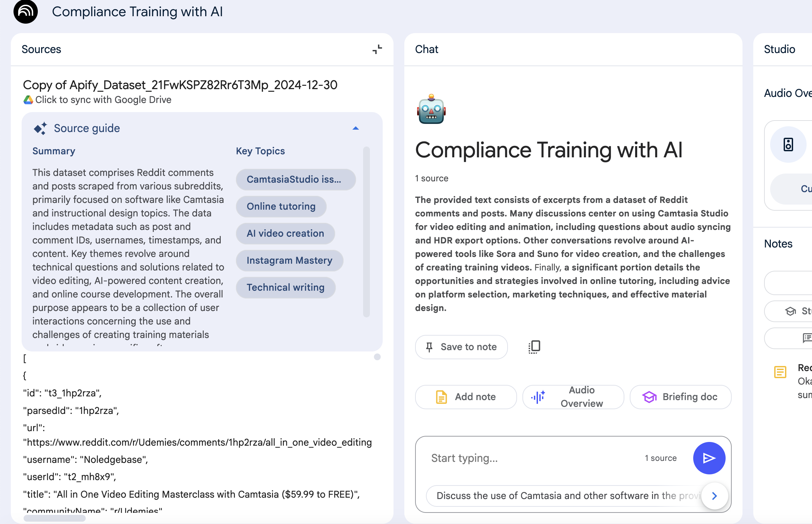
Task: Collapse the Sources panel view icon
Action: click(x=377, y=50)
